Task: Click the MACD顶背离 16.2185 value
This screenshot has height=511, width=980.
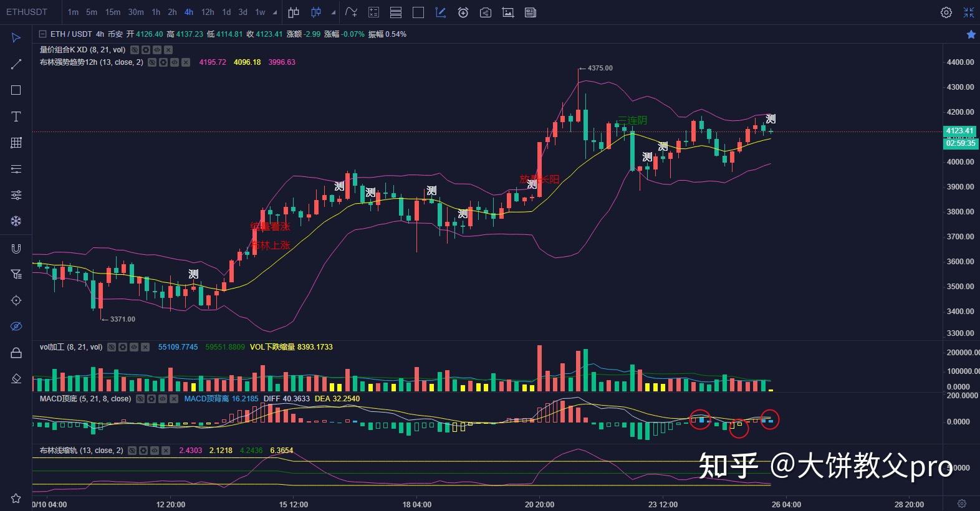Action: [221, 399]
